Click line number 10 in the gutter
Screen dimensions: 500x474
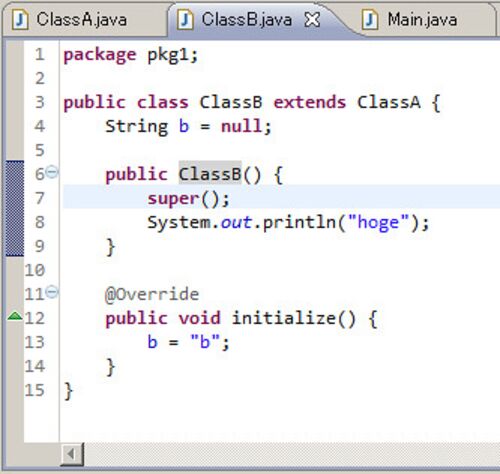click(35, 270)
